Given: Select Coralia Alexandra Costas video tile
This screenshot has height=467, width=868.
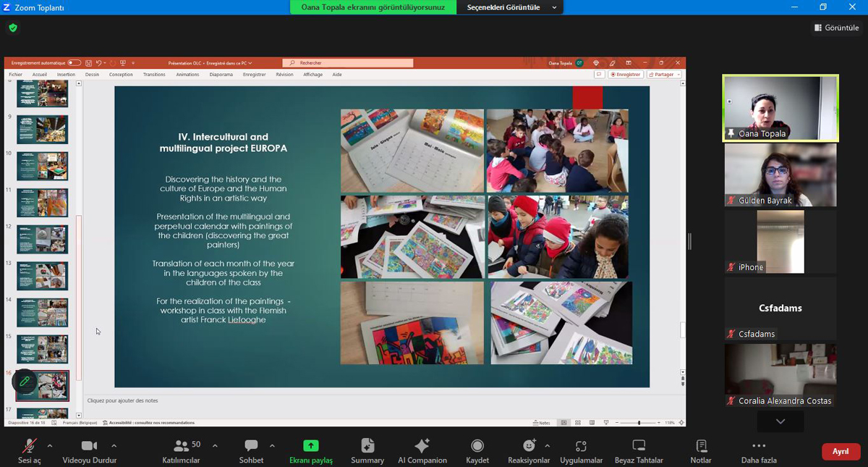Looking at the screenshot, I should [x=780, y=375].
